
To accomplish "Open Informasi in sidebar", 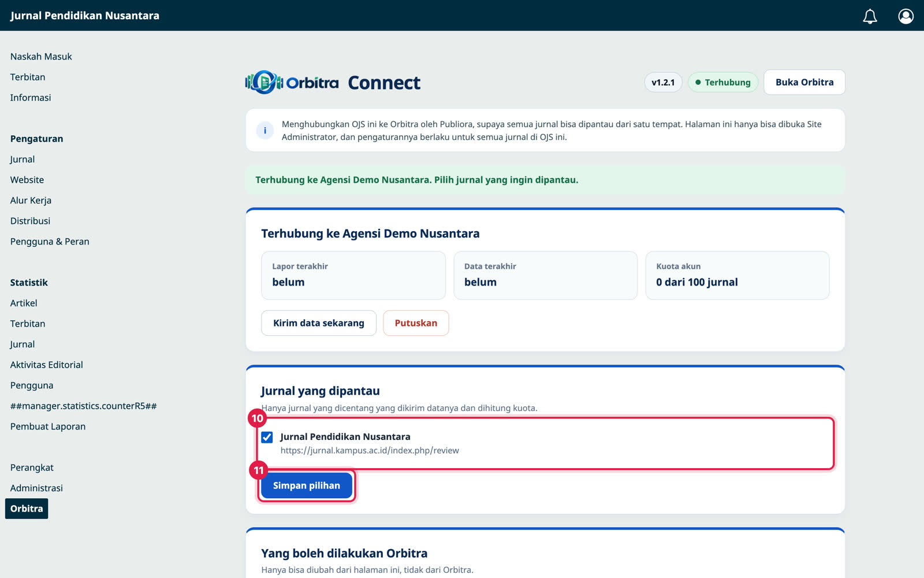I will point(31,98).
